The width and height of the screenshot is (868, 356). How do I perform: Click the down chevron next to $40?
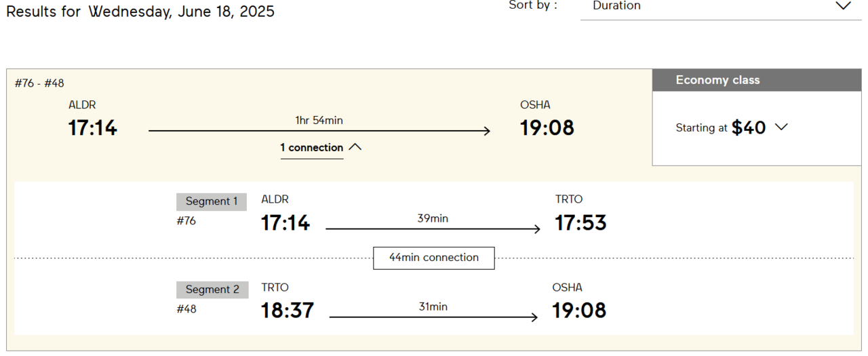point(781,127)
